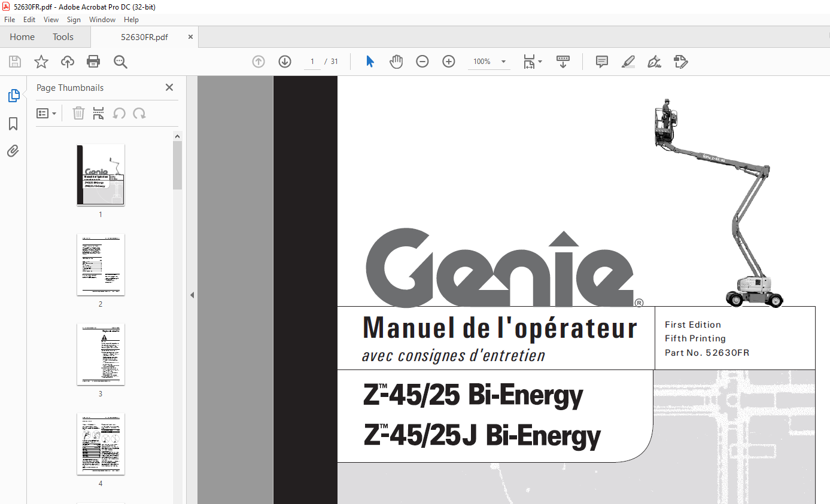The width and height of the screenshot is (830, 504).
Task: Rotate pages clockwise in thumbnails panel
Action: coord(139,113)
